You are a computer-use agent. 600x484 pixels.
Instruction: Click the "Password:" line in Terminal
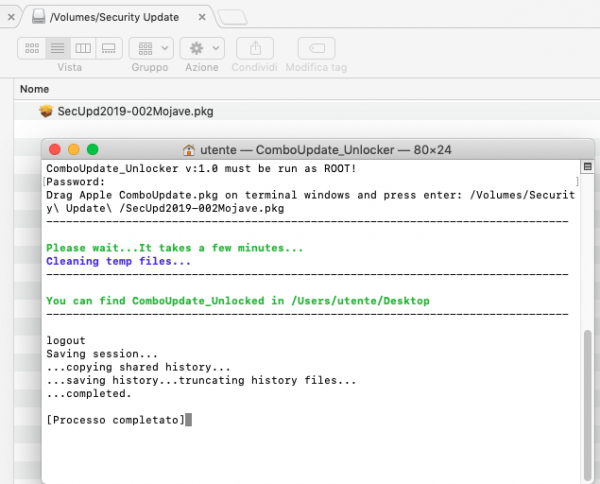[x=75, y=182]
